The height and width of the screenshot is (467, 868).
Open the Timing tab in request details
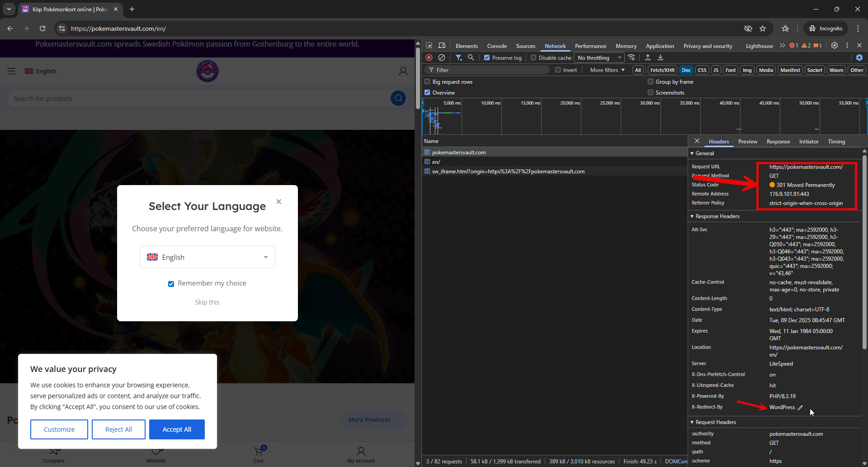836,142
